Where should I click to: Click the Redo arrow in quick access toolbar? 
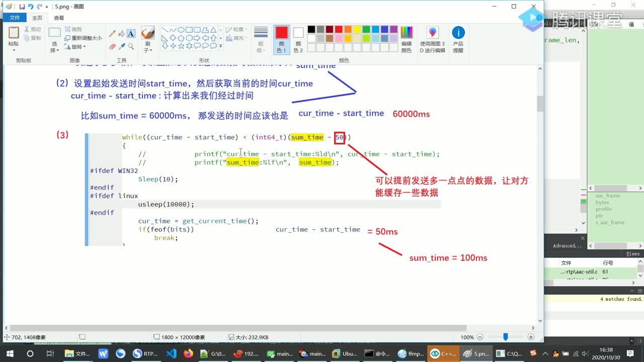click(x=39, y=7)
